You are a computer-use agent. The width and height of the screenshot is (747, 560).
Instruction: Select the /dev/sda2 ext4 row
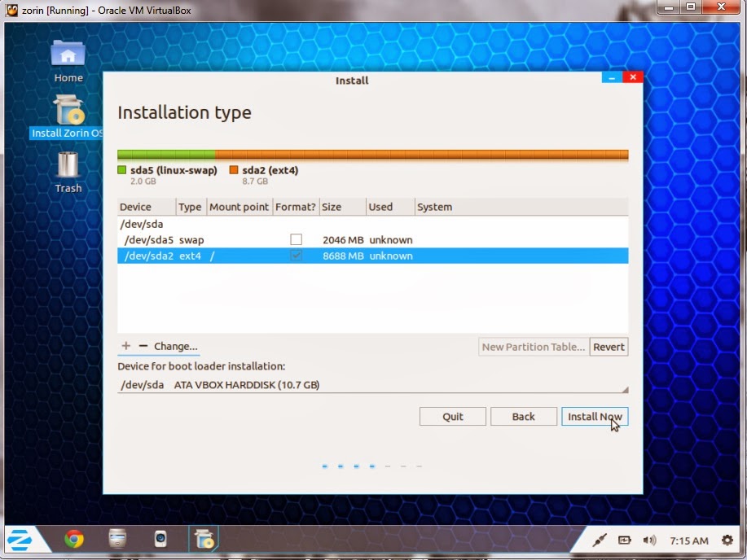(x=372, y=256)
